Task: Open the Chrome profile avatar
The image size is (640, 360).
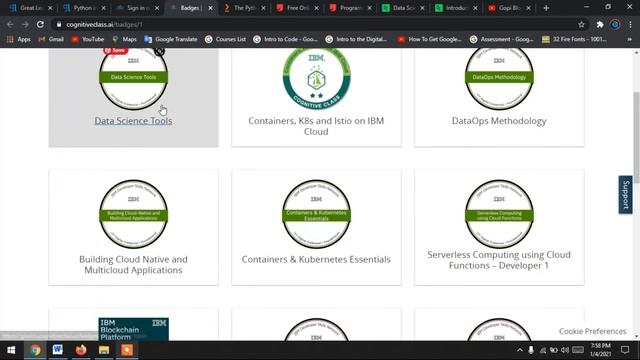Action: pos(615,24)
